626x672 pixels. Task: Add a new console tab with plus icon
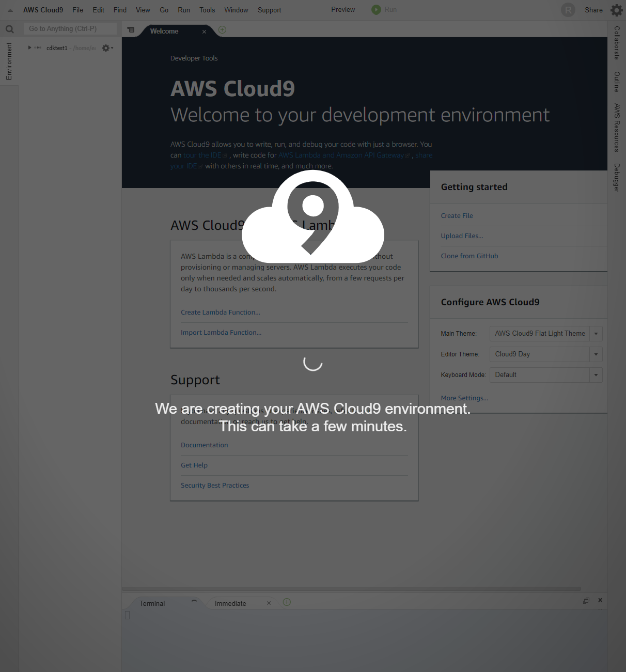pyautogui.click(x=287, y=602)
